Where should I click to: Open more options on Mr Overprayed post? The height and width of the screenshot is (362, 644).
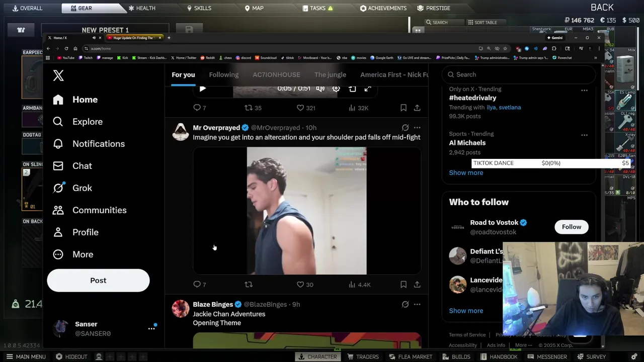point(417,128)
